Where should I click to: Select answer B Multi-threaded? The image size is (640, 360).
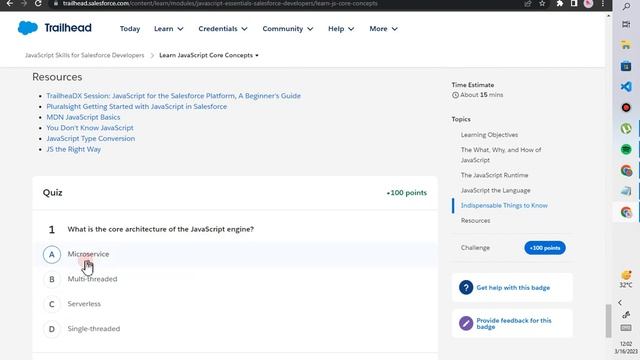(x=235, y=279)
